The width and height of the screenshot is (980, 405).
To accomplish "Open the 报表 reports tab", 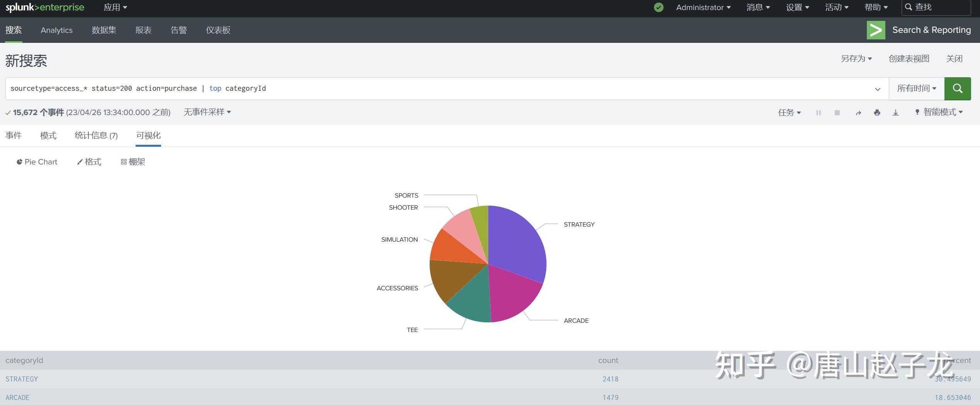I will (143, 30).
